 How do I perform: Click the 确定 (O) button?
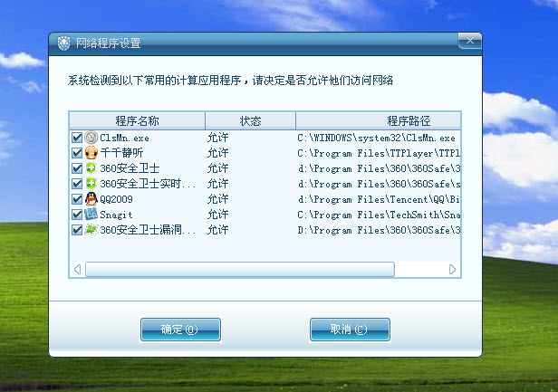click(180, 330)
